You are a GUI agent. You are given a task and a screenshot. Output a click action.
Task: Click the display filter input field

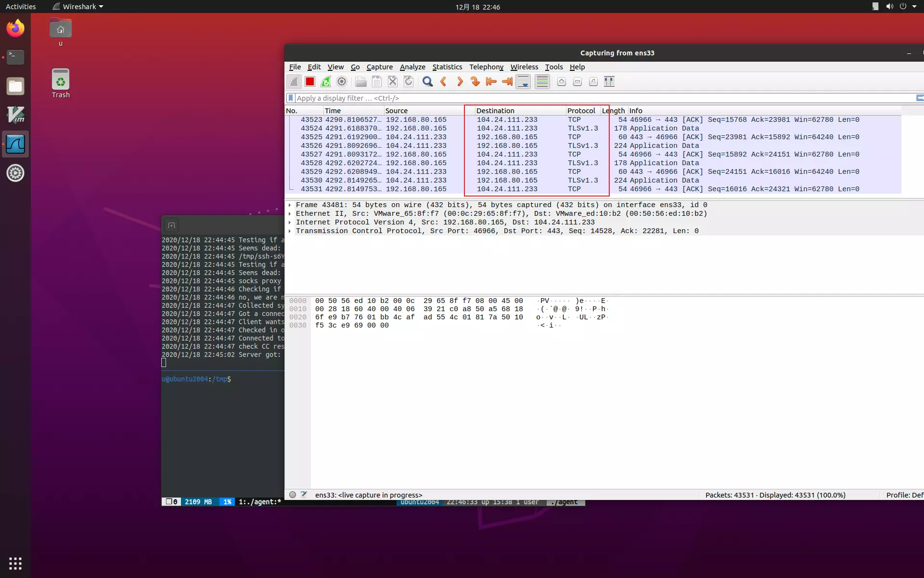(577, 98)
